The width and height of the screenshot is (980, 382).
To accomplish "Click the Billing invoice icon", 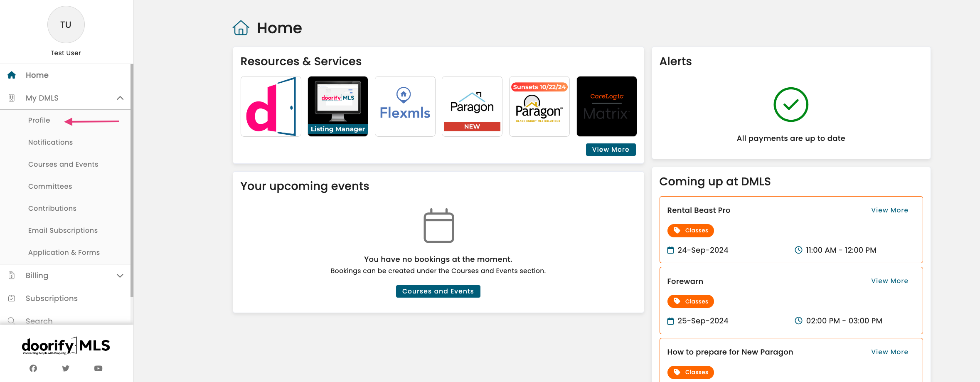I will point(12,276).
